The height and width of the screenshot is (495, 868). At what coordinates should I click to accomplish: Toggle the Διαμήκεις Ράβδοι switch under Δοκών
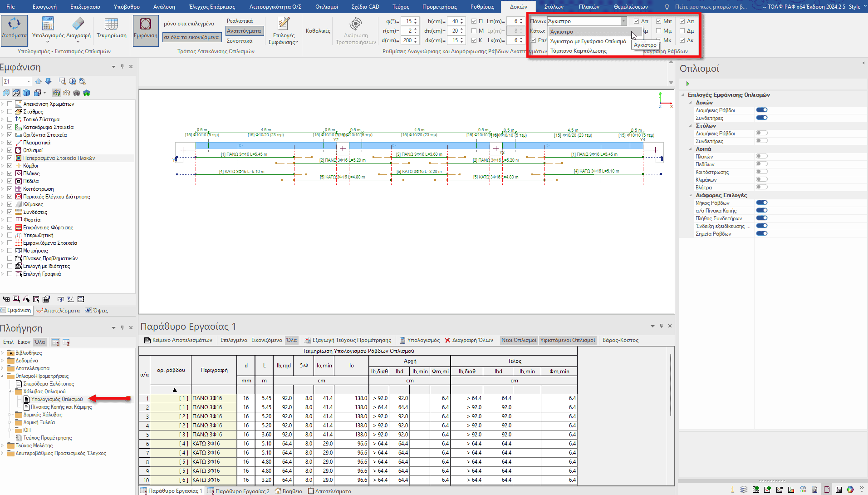tap(761, 110)
